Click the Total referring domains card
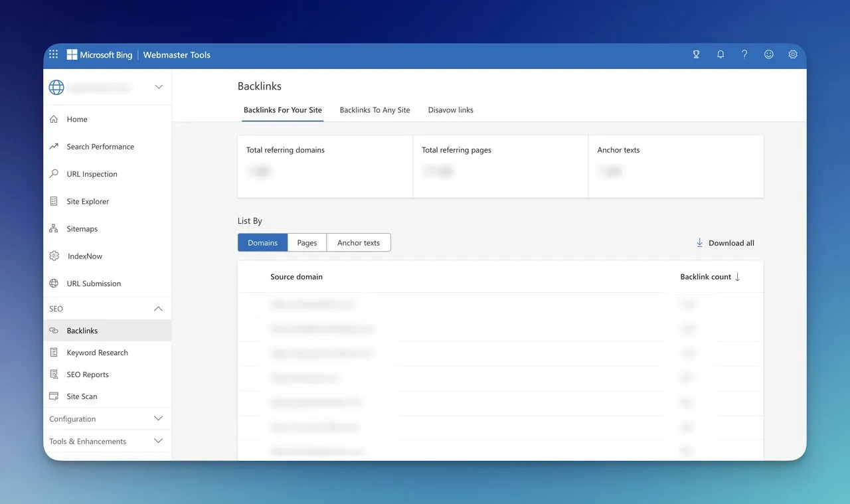850x504 pixels. point(325,167)
